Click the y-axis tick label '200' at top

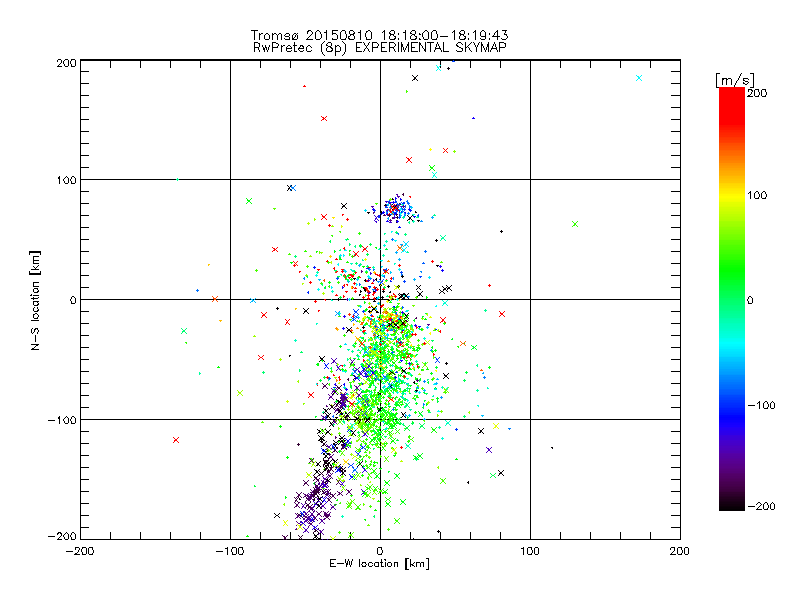[66, 63]
